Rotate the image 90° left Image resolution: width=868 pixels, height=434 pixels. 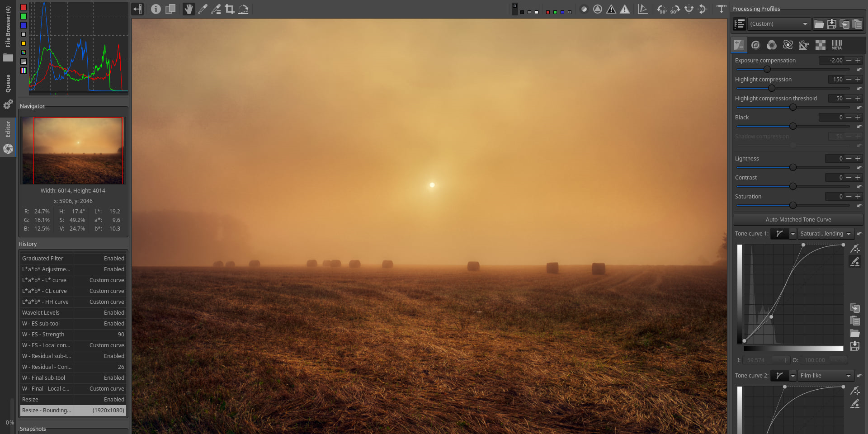click(x=661, y=9)
